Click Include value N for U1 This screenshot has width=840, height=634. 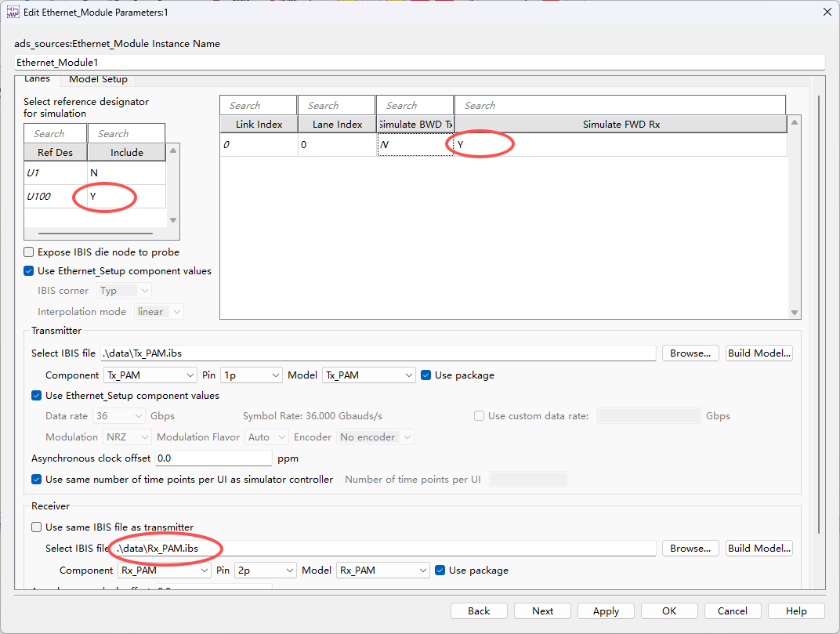click(x=126, y=172)
